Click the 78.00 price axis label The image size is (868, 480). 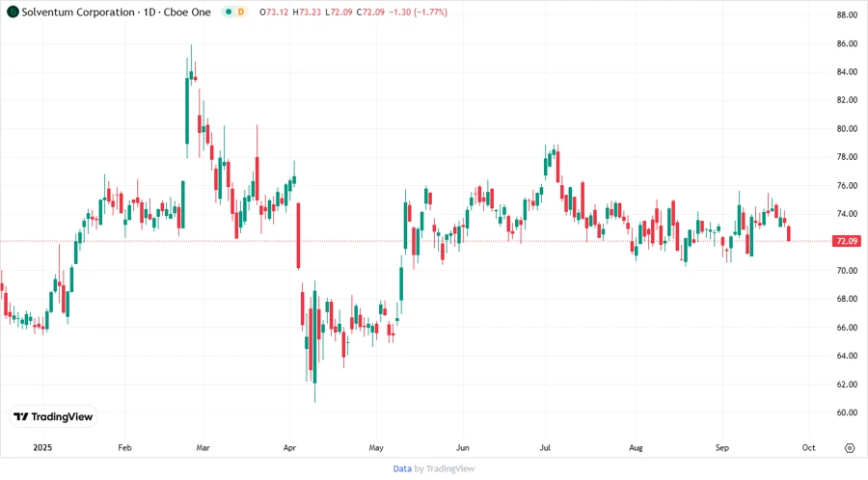pyautogui.click(x=847, y=157)
